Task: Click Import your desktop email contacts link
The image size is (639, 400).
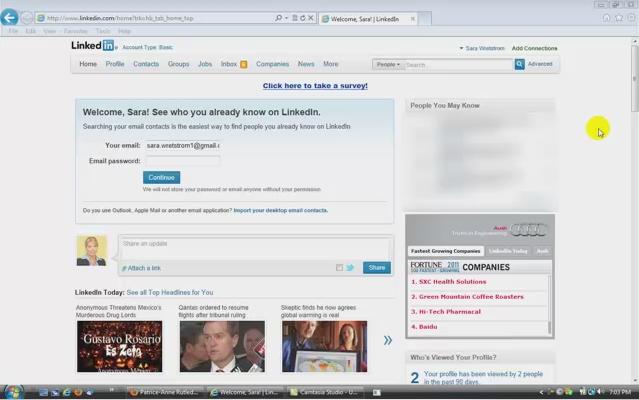Action: tap(280, 210)
